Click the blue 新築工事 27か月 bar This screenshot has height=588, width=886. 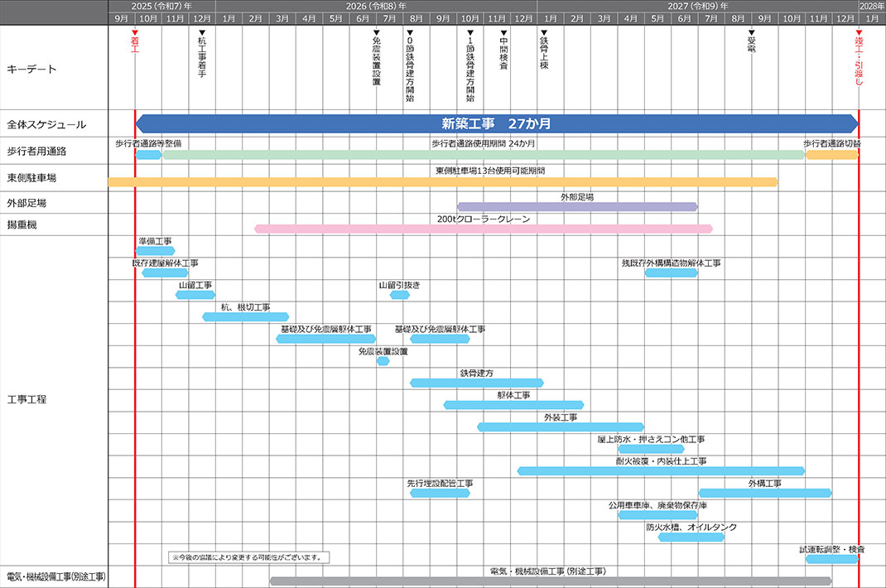click(497, 124)
